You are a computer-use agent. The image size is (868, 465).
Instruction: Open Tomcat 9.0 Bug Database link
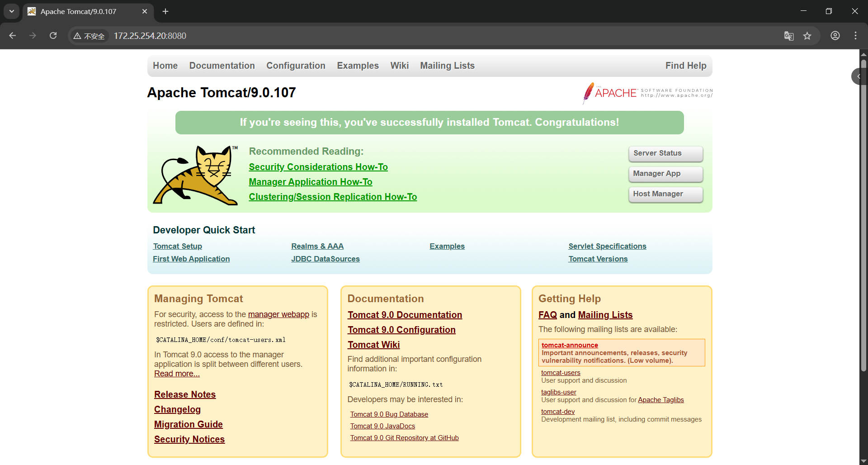pyautogui.click(x=389, y=414)
